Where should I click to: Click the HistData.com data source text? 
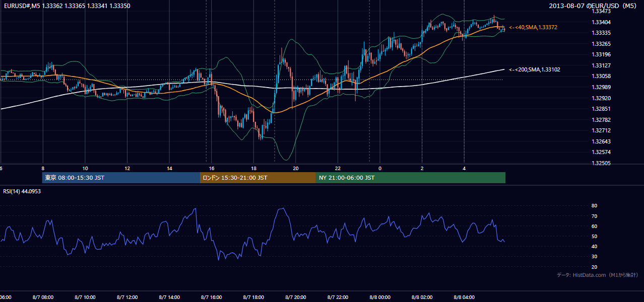(598, 275)
